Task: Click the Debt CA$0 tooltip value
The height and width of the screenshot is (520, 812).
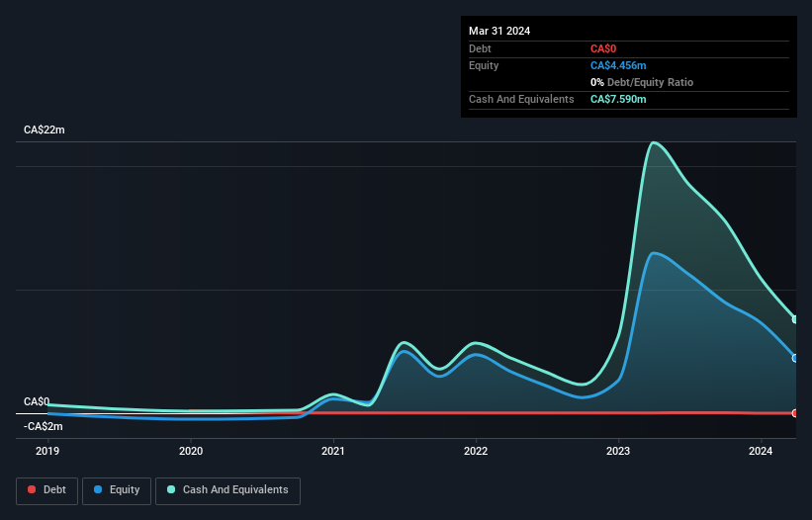Action: click(x=603, y=48)
